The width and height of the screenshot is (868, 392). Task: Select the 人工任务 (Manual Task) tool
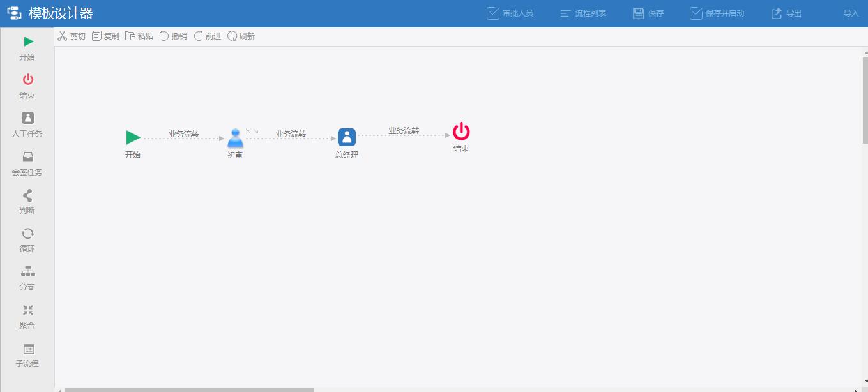pos(27,124)
